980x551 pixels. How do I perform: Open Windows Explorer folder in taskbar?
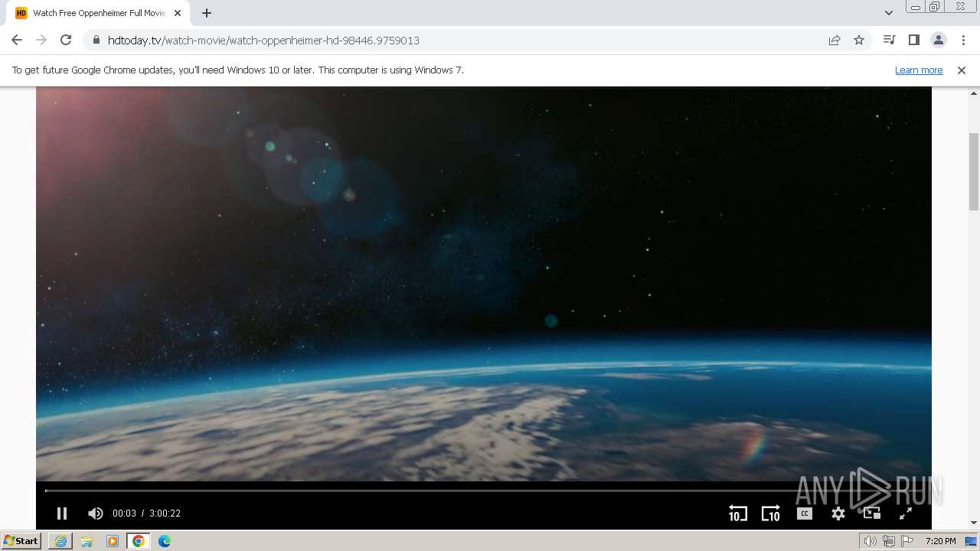(87, 541)
